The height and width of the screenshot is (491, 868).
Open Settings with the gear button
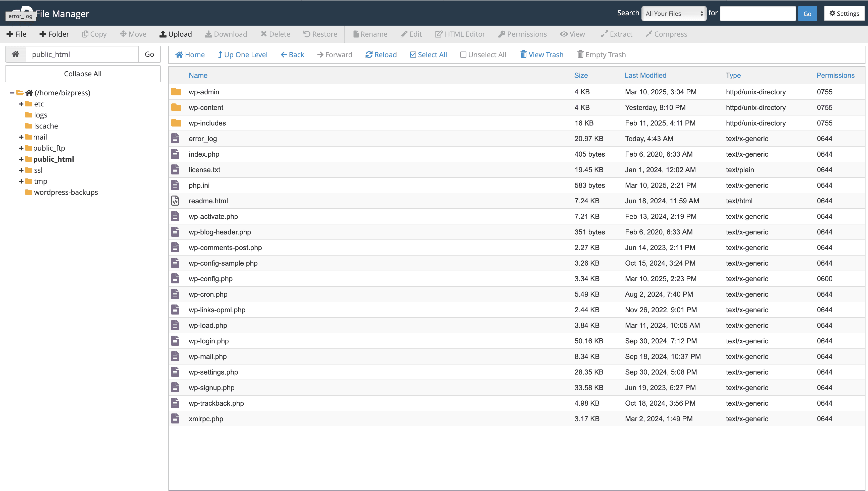click(x=844, y=14)
